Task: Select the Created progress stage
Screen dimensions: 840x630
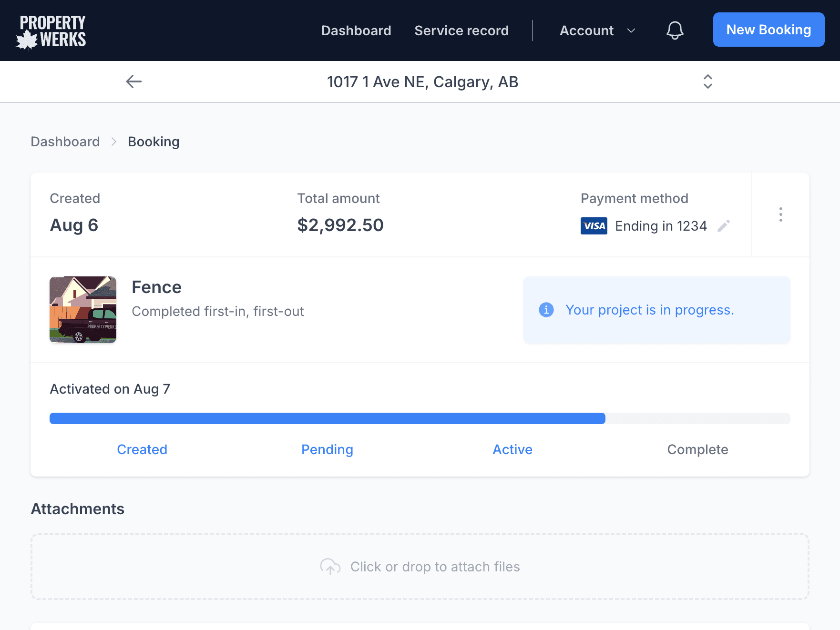Action: pyautogui.click(x=142, y=449)
